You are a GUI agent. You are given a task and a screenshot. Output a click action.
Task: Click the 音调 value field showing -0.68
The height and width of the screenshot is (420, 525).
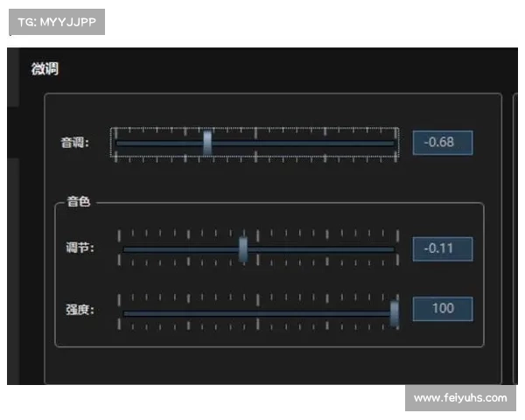point(443,143)
